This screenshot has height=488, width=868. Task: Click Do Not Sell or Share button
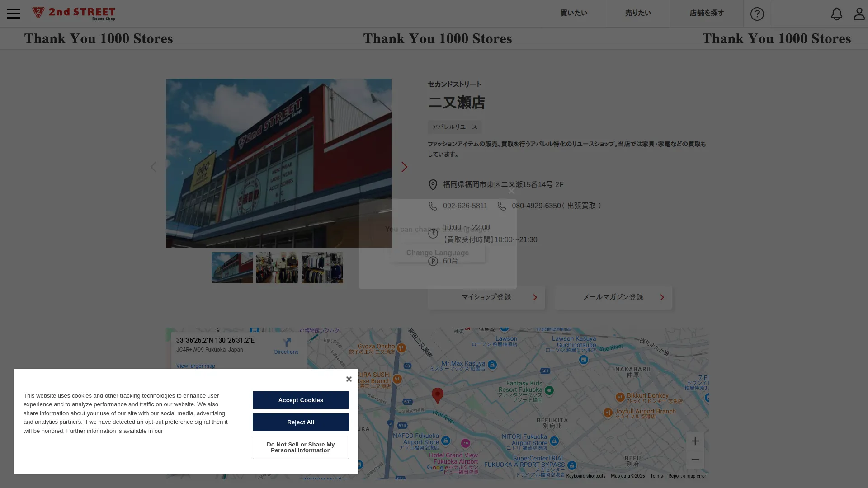point(301,447)
